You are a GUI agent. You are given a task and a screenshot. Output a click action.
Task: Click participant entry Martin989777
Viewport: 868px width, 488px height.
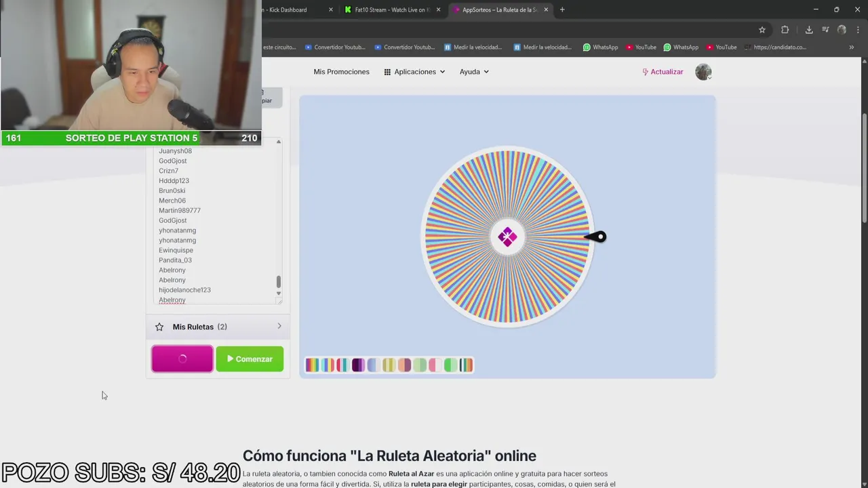coord(180,211)
